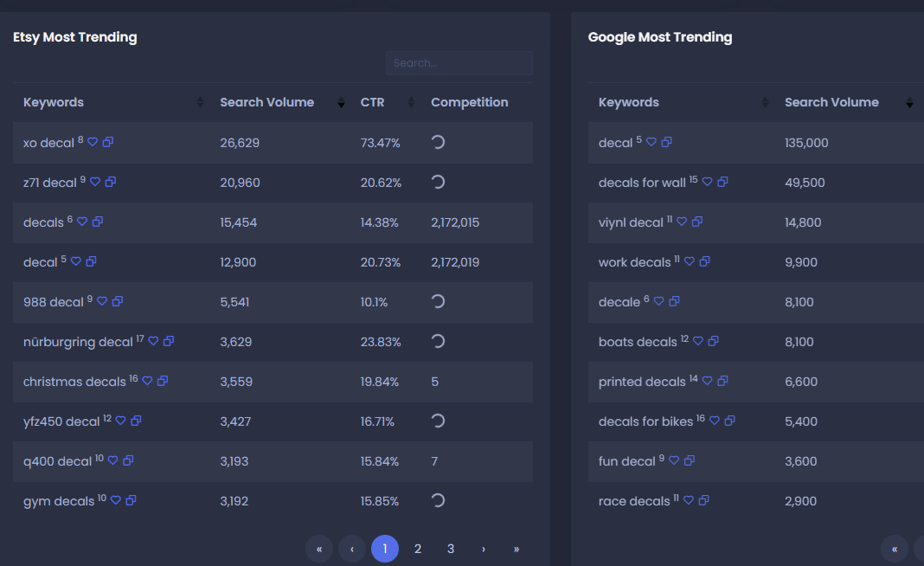Favorite the 'gym decals' keyword
924x566 pixels.
click(116, 500)
